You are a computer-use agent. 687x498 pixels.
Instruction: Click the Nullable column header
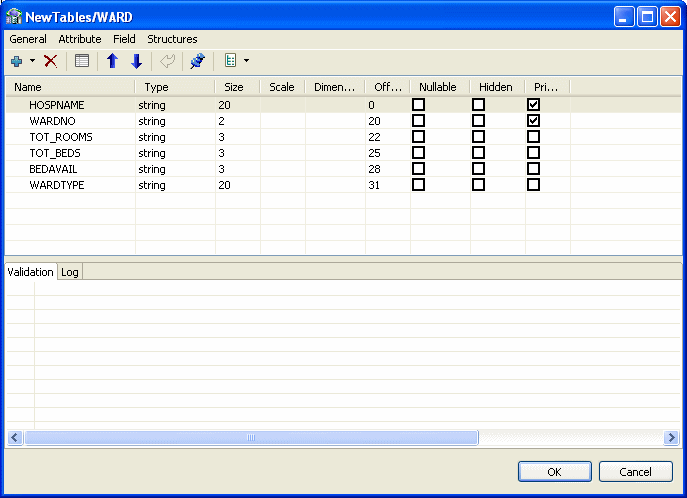coord(440,87)
